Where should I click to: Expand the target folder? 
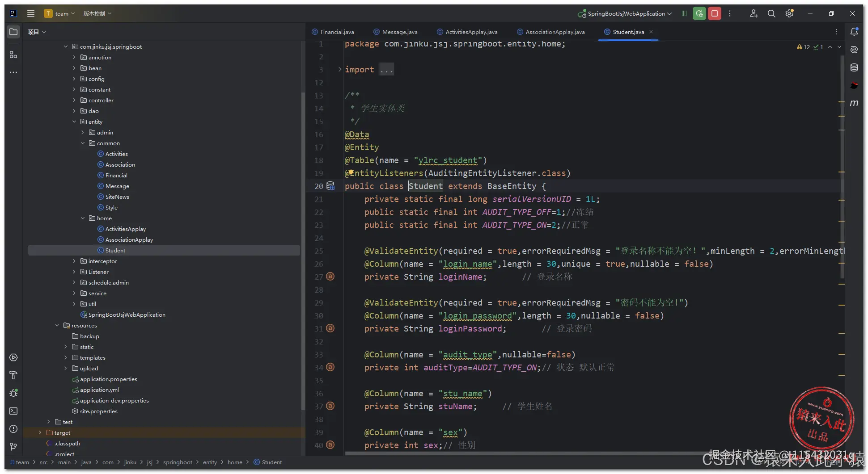(x=40, y=432)
